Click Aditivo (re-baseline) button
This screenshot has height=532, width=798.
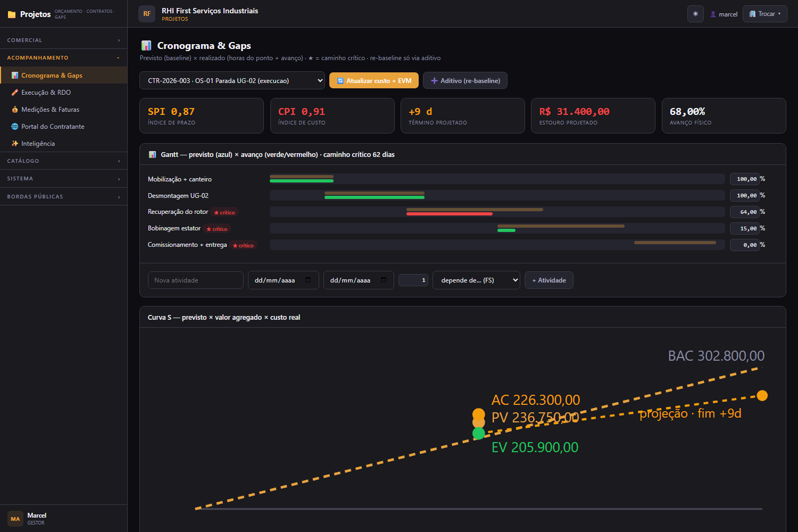[465, 80]
